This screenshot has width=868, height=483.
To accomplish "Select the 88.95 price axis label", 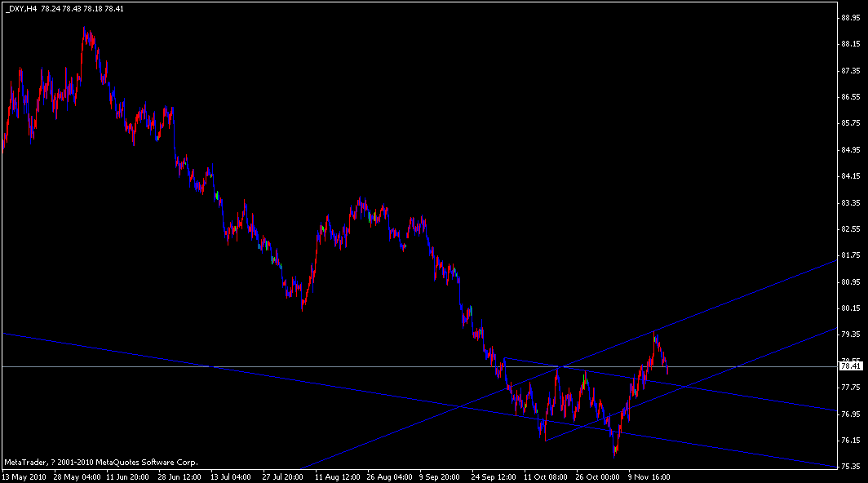I will click(x=851, y=18).
